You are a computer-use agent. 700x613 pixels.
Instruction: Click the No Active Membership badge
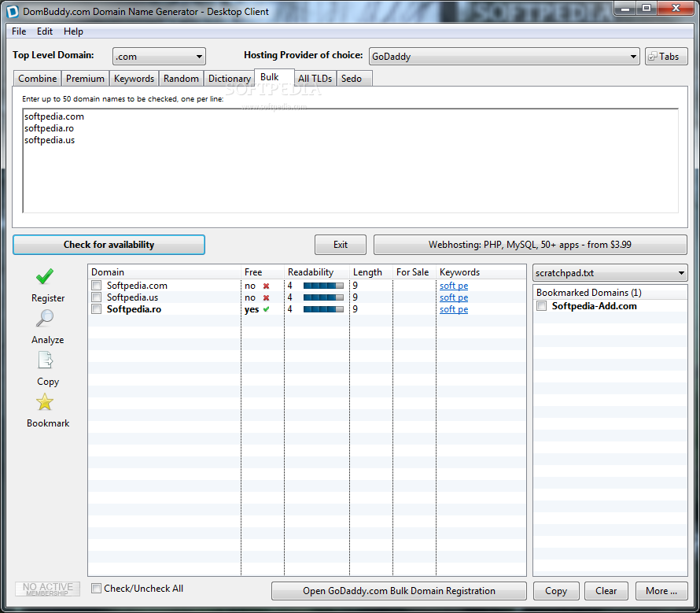[48, 589]
